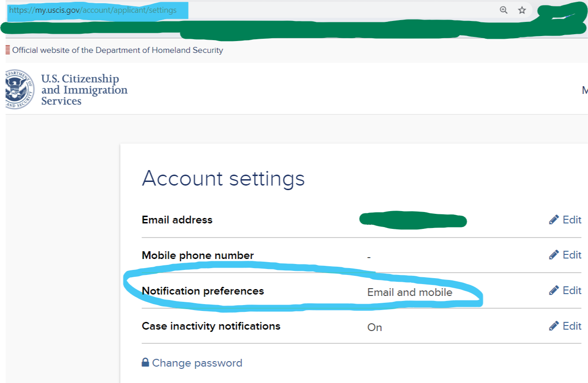Viewport: 588px width, 383px height.
Task: Open the Change password link
Action: (197, 363)
